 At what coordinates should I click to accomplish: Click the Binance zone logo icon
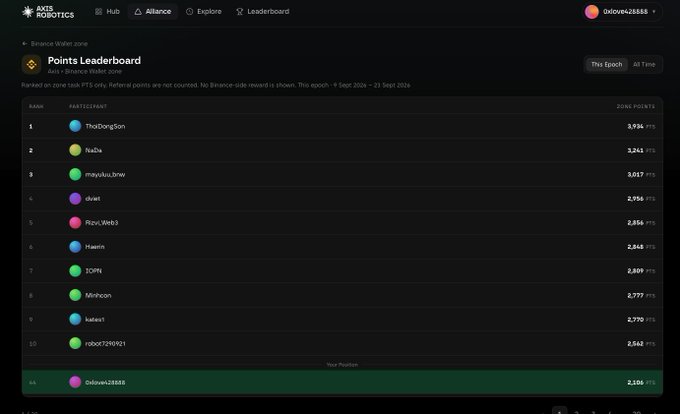tap(32, 65)
